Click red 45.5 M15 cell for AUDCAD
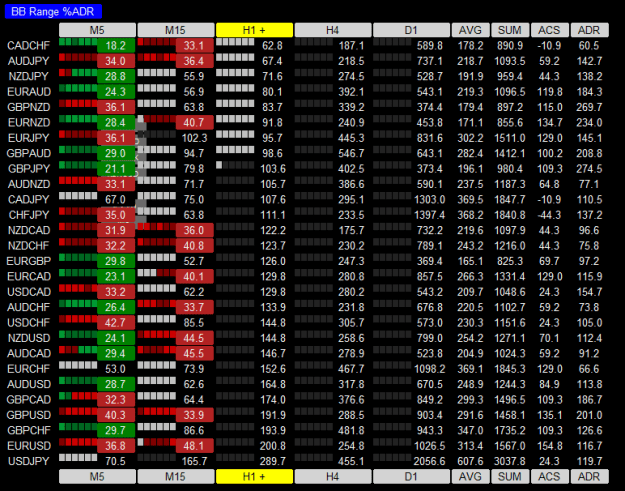The image size is (625, 491). click(195, 354)
